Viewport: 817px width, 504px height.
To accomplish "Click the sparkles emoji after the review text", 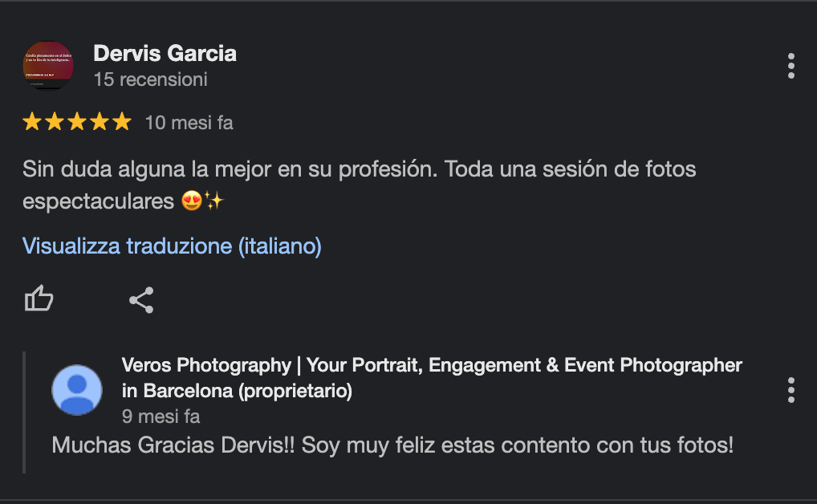I will (213, 201).
